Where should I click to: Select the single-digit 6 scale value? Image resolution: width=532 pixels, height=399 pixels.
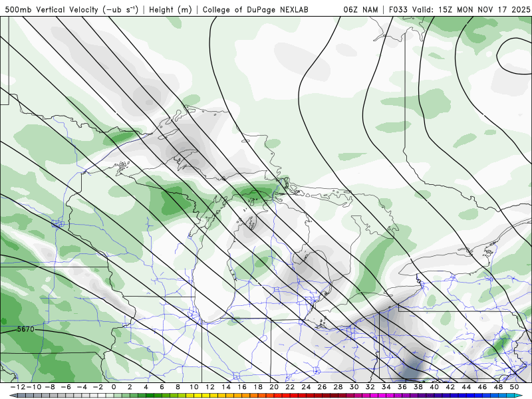click(x=162, y=387)
